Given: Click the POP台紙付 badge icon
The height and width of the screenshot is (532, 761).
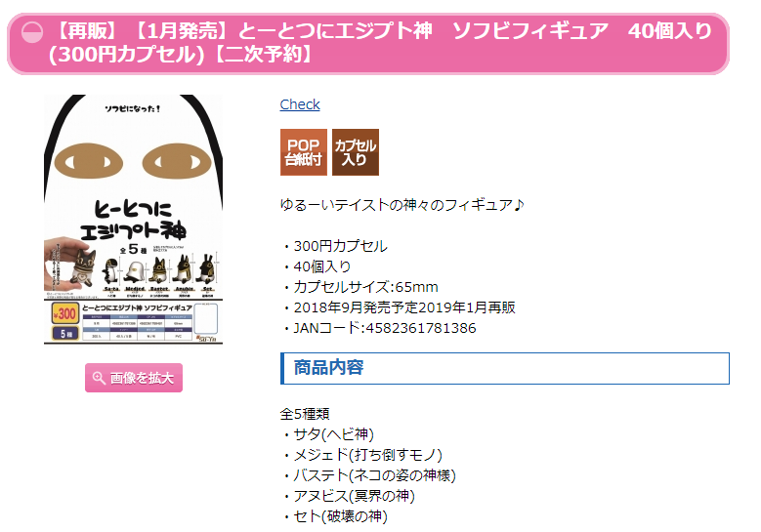Looking at the screenshot, I should tap(304, 152).
